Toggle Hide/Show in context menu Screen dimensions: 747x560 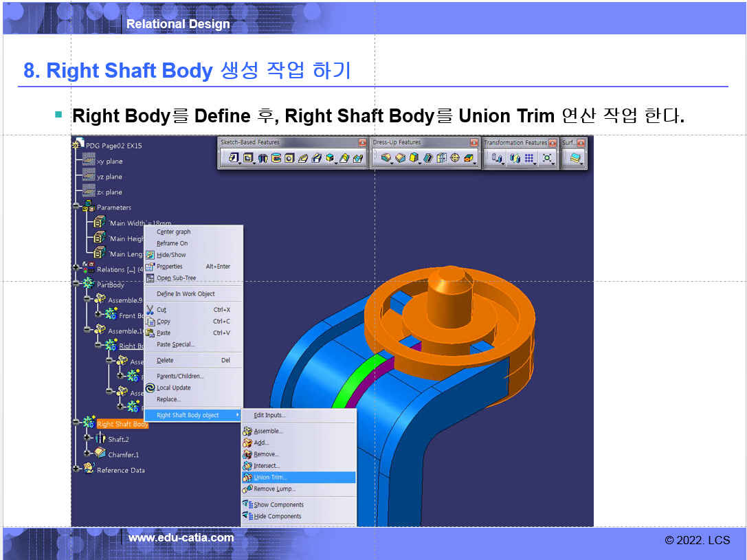171,255
